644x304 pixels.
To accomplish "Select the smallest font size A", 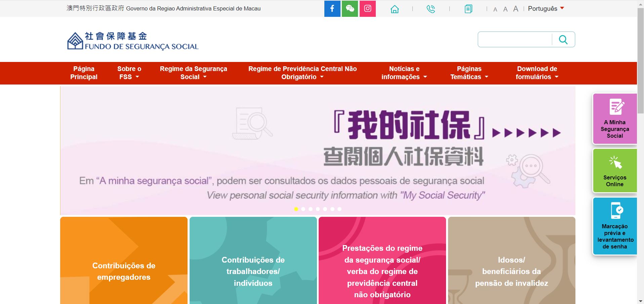I will click(495, 9).
